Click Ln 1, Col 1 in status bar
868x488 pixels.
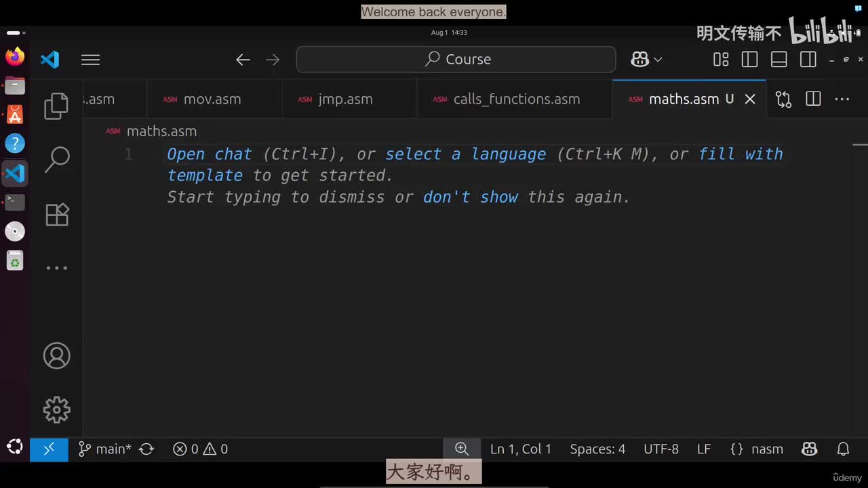pos(521,449)
